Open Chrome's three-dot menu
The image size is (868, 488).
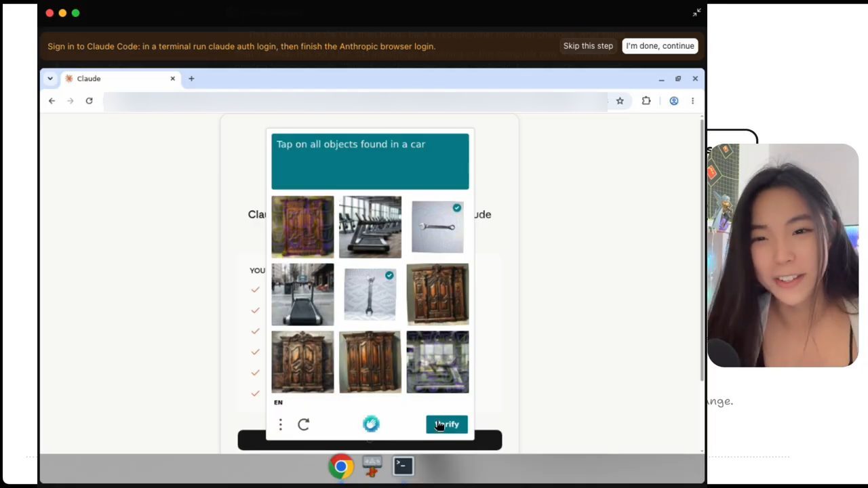[x=692, y=101]
